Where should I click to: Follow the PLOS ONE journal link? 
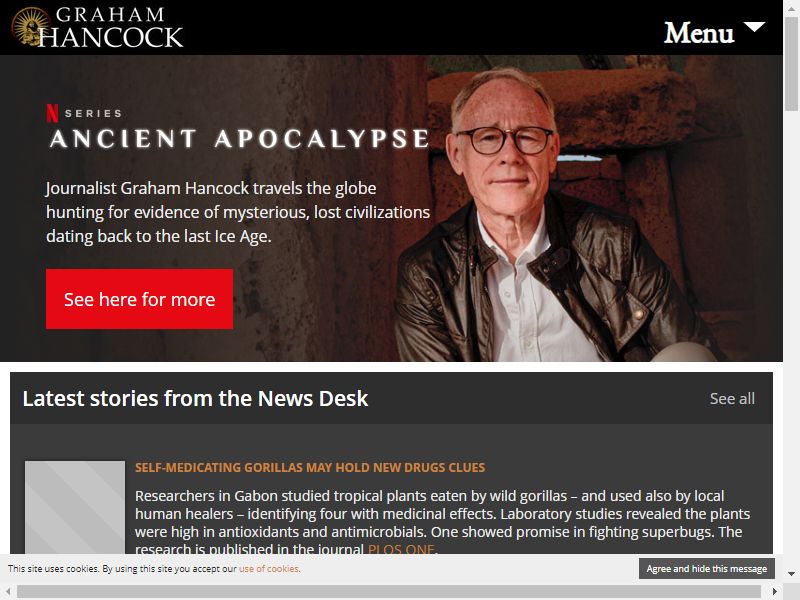coord(401,549)
